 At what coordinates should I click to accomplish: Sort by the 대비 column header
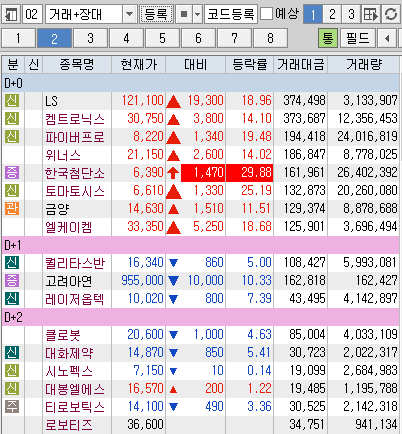[196, 64]
